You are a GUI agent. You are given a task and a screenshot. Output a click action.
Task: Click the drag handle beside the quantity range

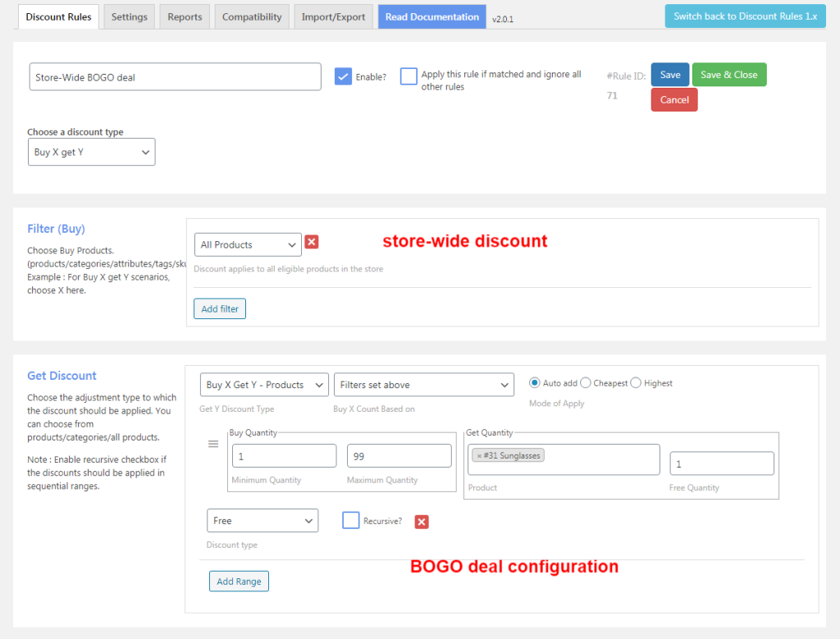213,444
